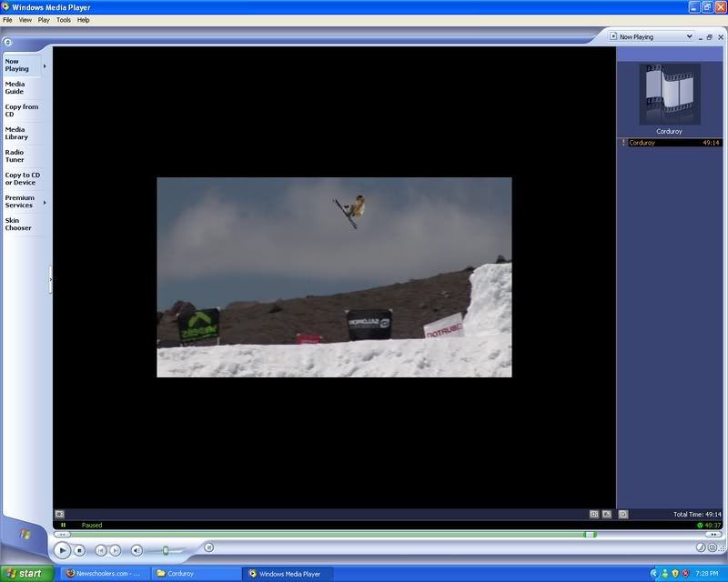The image size is (728, 582).
Task: Click the seek bar position handle
Action: [590, 535]
